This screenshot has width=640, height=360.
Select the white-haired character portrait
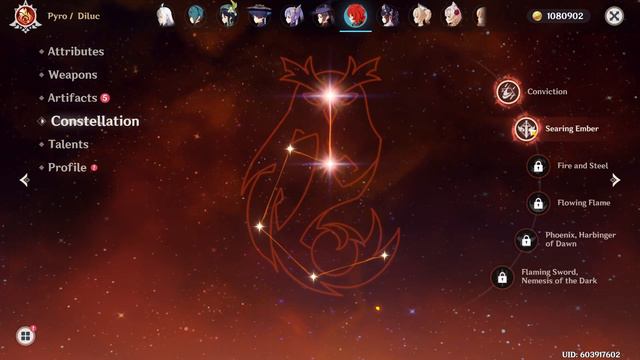[x=165, y=16]
